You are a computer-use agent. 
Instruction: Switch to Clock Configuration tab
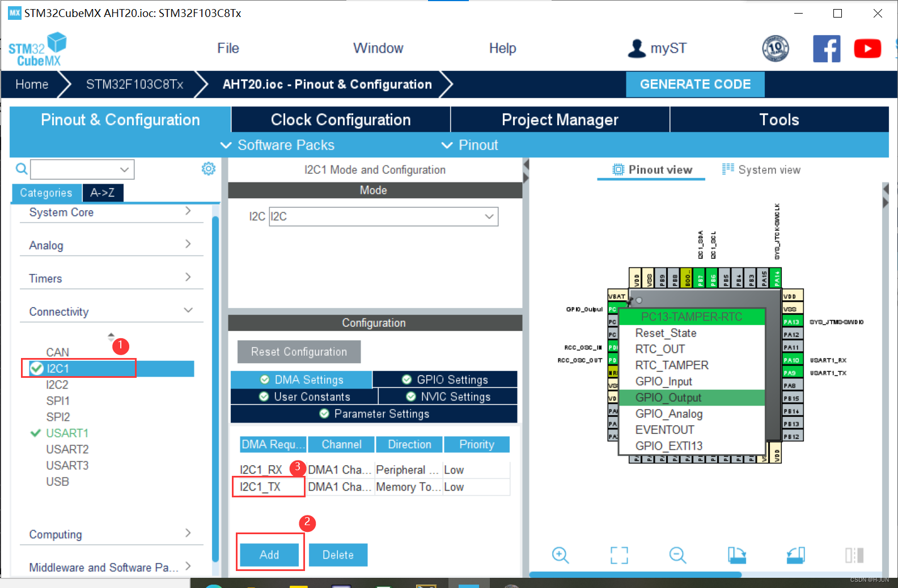pyautogui.click(x=341, y=120)
